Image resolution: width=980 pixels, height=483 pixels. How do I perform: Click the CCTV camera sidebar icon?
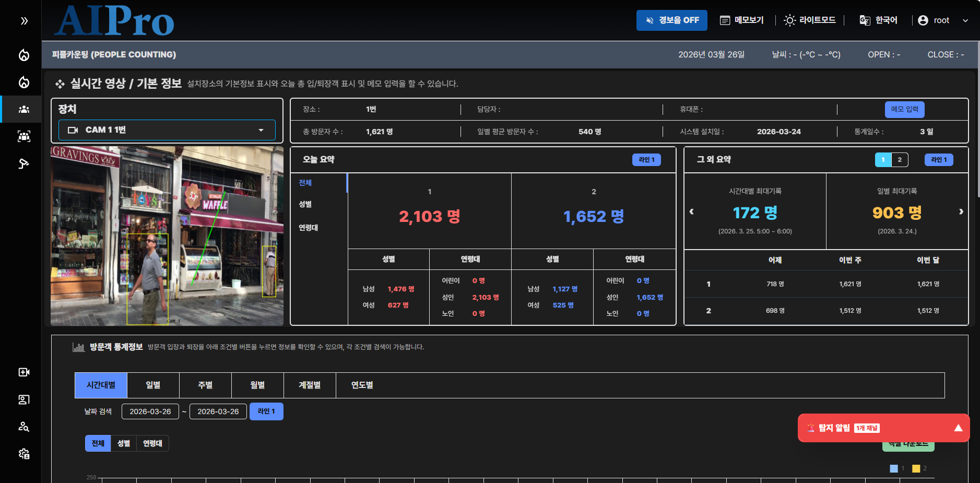point(23,163)
